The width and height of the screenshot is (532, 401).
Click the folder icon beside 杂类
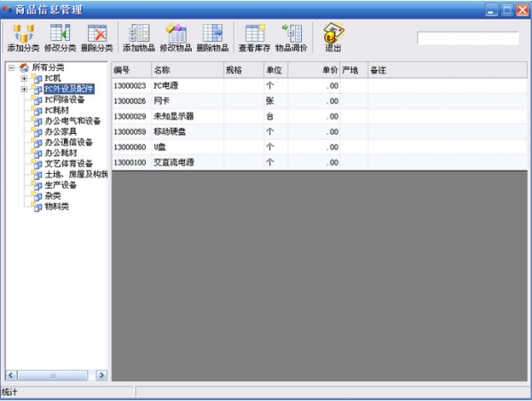coord(37,196)
